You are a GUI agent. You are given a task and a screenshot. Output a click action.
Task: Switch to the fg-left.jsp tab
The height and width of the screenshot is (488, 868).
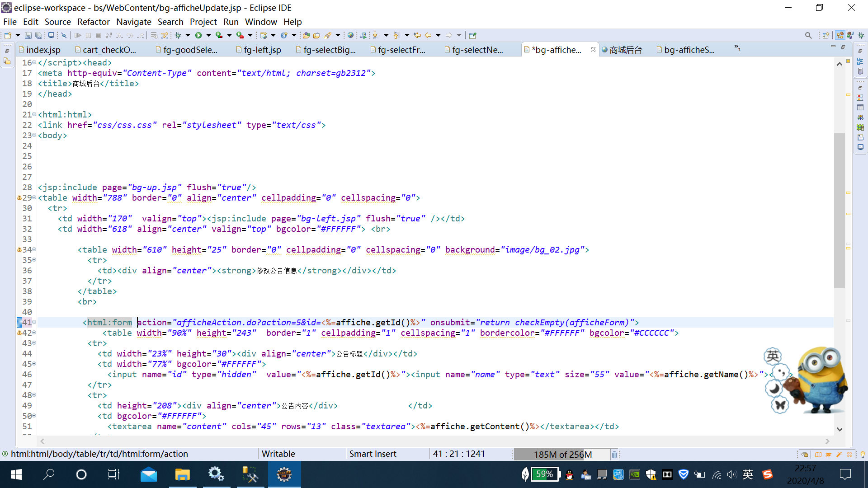[x=258, y=50]
